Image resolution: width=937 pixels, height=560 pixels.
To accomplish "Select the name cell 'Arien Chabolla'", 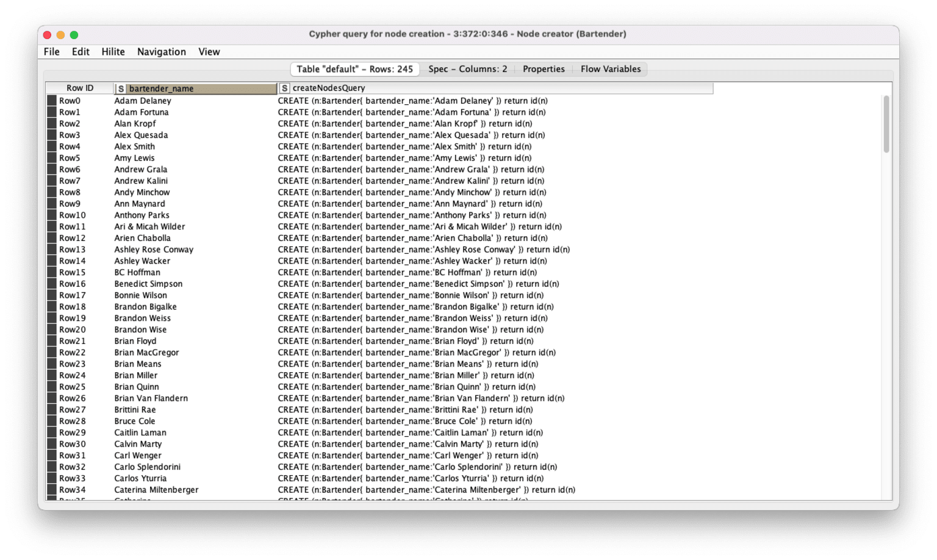I will pos(195,238).
